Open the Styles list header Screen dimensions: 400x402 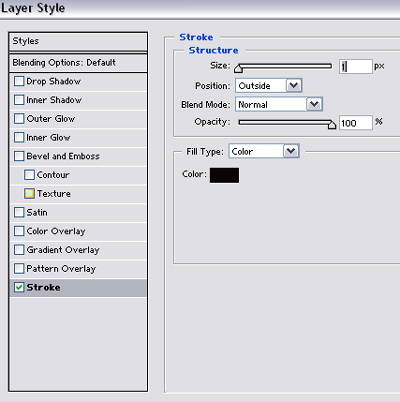[x=78, y=41]
